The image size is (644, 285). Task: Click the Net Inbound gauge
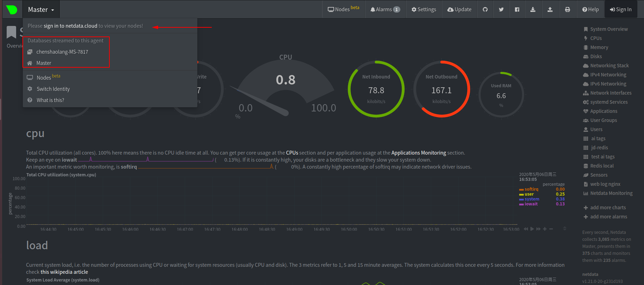(x=376, y=89)
